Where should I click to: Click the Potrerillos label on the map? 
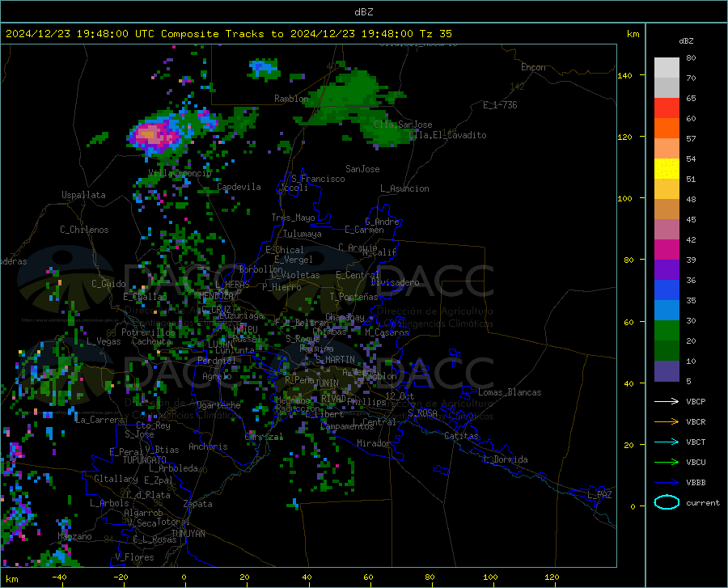[148, 332]
